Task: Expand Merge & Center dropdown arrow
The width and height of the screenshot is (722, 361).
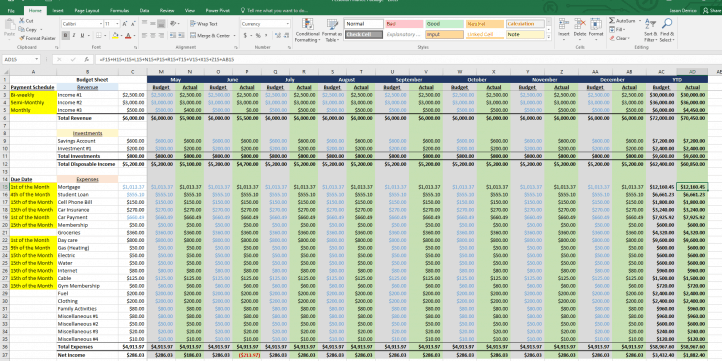Action: pos(234,35)
